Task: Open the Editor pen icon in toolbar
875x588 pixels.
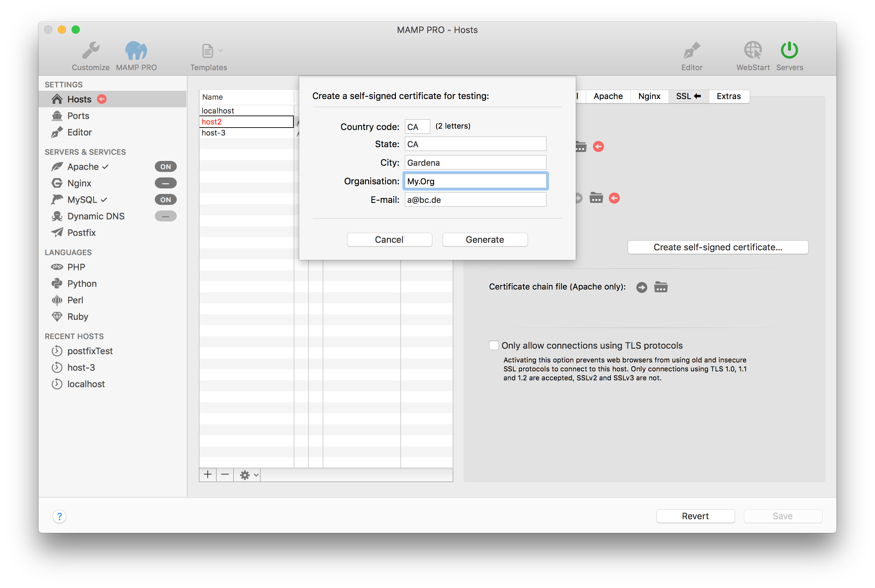Action: point(691,50)
